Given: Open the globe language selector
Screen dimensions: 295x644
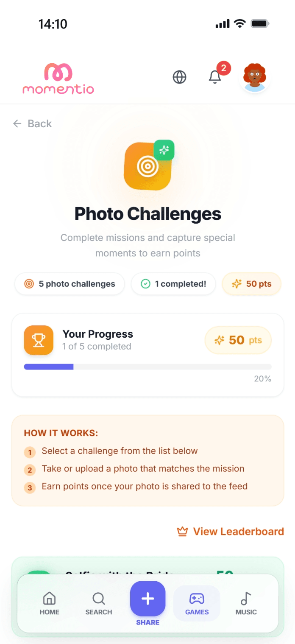Looking at the screenshot, I should pyautogui.click(x=180, y=77).
